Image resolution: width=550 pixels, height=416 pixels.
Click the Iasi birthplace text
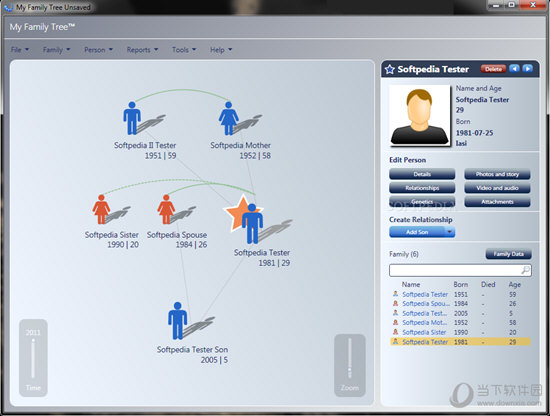pos(461,143)
